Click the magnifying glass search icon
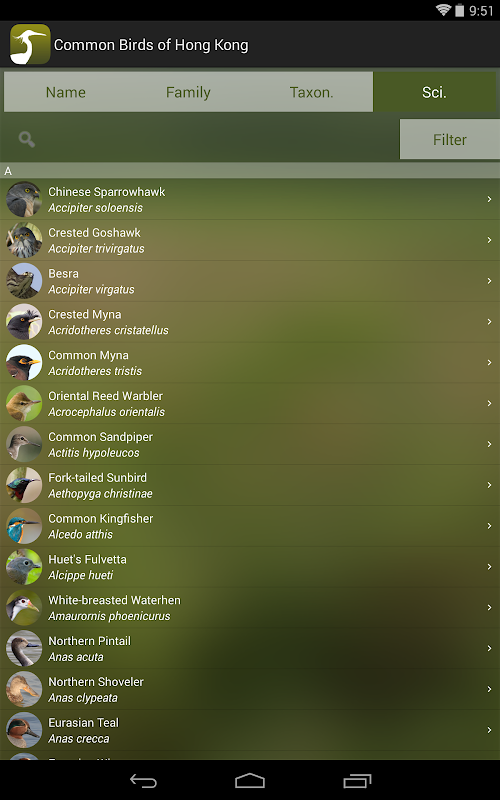This screenshot has width=500, height=800. (27, 139)
